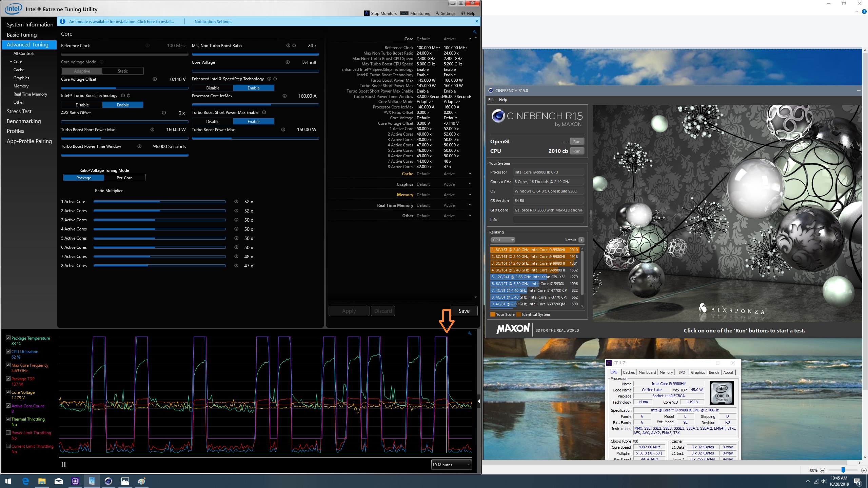The height and width of the screenshot is (488, 868).
Task: Open Stress Test section
Action: click(19, 111)
